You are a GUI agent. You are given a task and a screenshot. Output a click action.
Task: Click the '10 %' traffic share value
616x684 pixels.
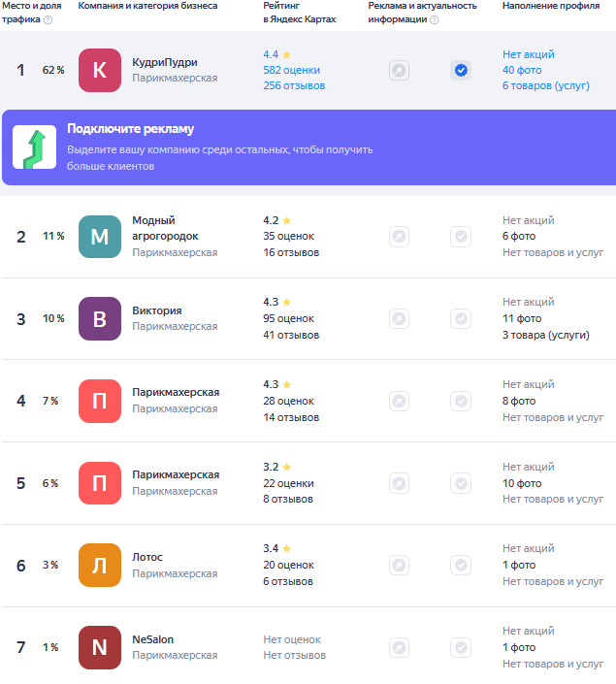pyautogui.click(x=53, y=318)
